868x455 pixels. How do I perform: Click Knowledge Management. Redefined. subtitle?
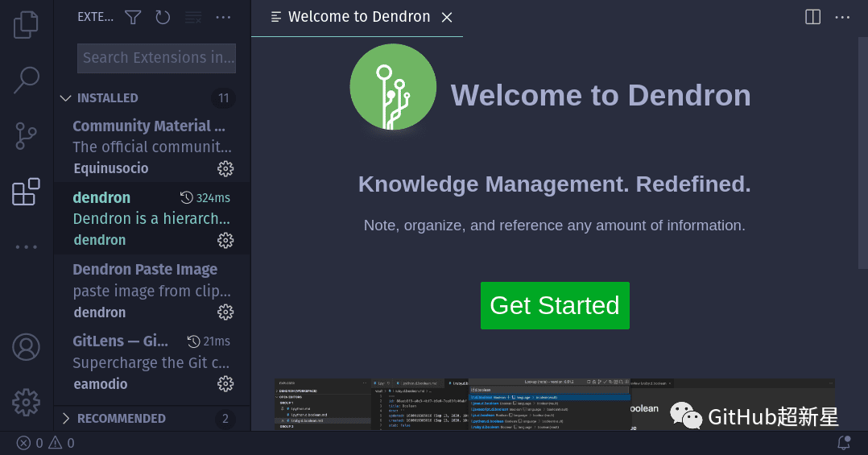pyautogui.click(x=554, y=184)
